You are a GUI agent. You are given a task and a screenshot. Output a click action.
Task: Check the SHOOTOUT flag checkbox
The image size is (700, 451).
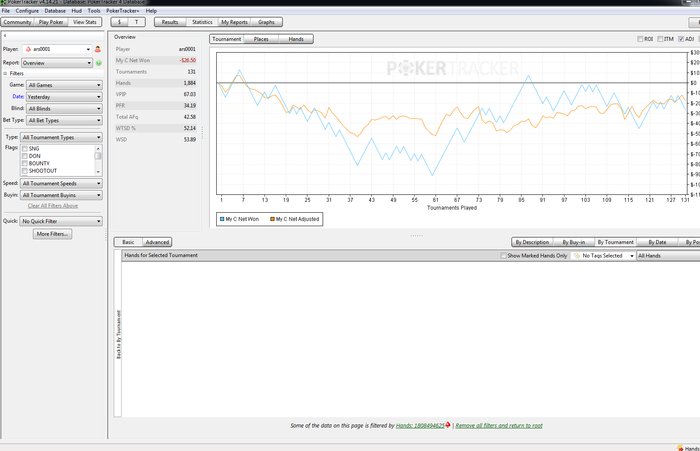[25, 171]
